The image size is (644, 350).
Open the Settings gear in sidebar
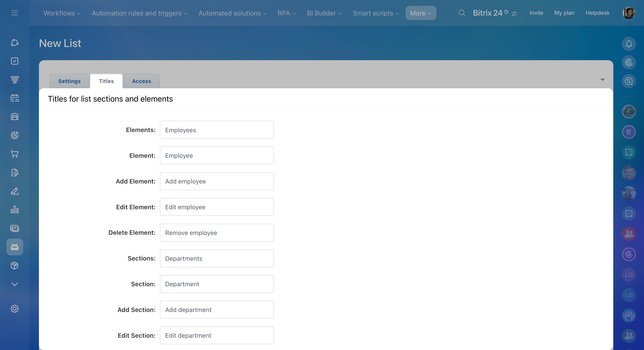[x=15, y=309]
